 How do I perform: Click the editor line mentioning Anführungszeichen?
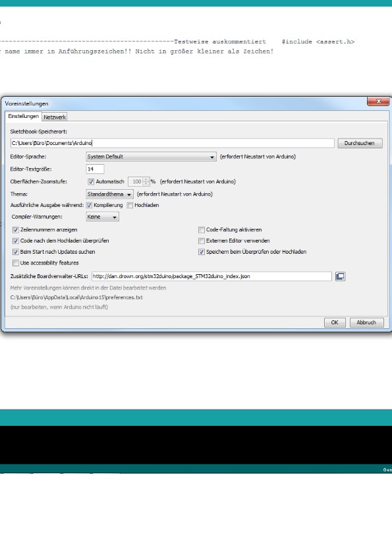click(136, 51)
